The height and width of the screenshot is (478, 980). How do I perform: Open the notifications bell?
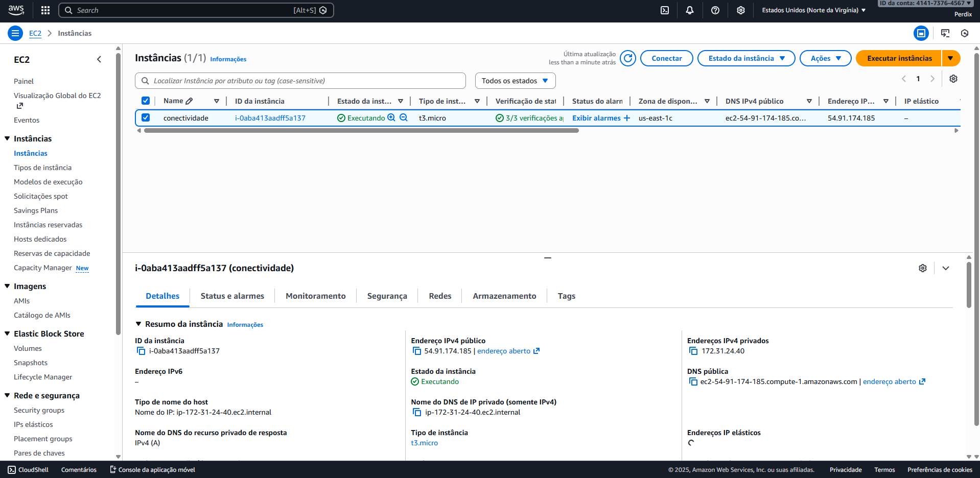pos(690,10)
